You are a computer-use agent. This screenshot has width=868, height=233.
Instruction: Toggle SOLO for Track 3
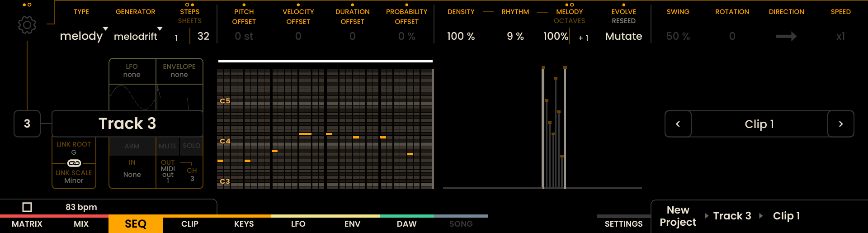pos(191,146)
